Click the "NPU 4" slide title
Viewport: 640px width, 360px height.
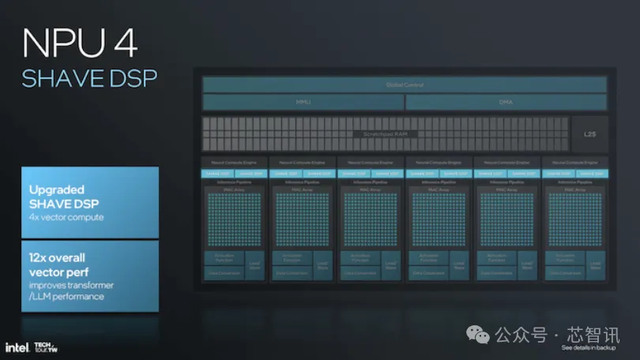pyautogui.click(x=80, y=43)
